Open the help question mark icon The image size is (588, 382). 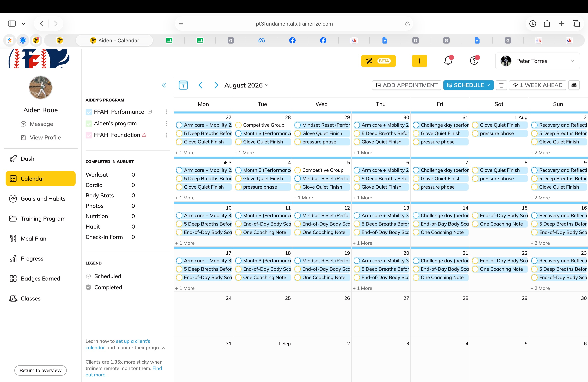click(474, 61)
